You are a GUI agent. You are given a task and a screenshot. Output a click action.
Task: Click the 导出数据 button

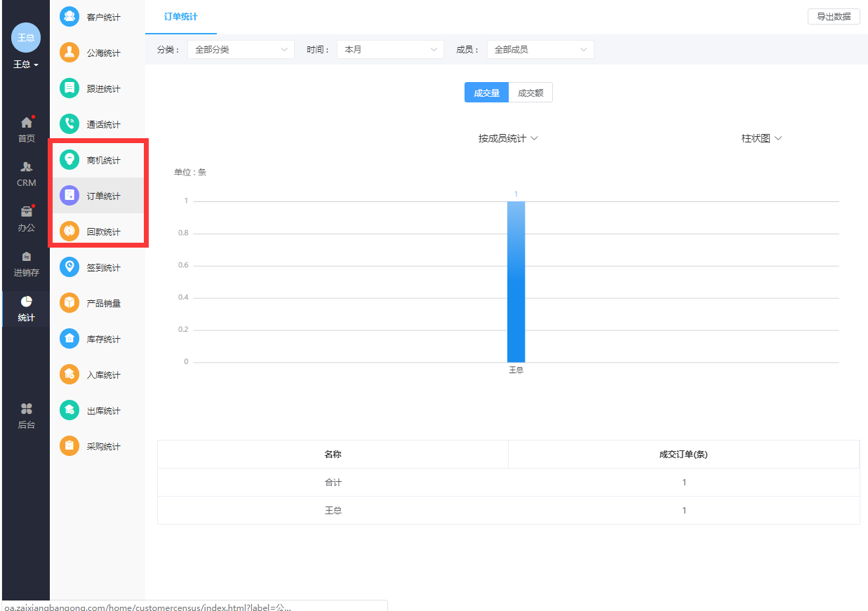point(834,17)
